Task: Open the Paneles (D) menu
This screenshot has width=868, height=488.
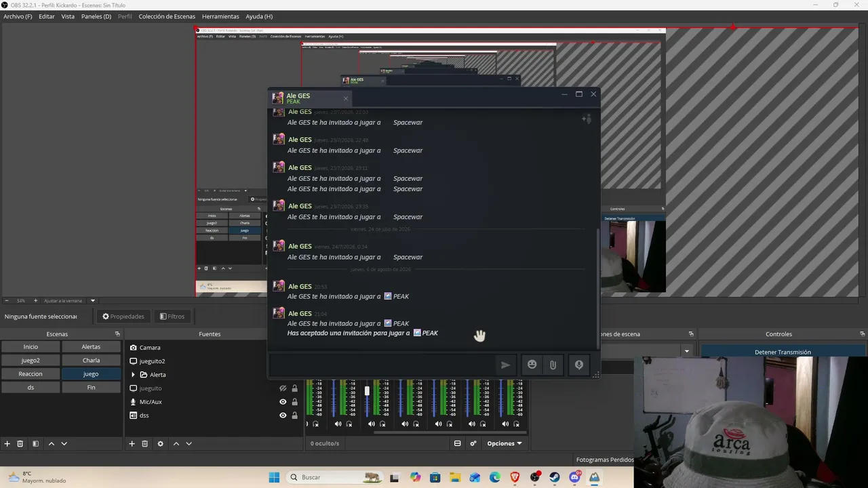Action: [x=96, y=16]
